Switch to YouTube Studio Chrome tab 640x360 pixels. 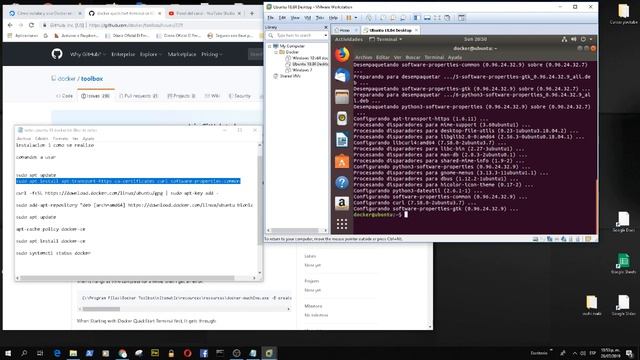(x=205, y=13)
